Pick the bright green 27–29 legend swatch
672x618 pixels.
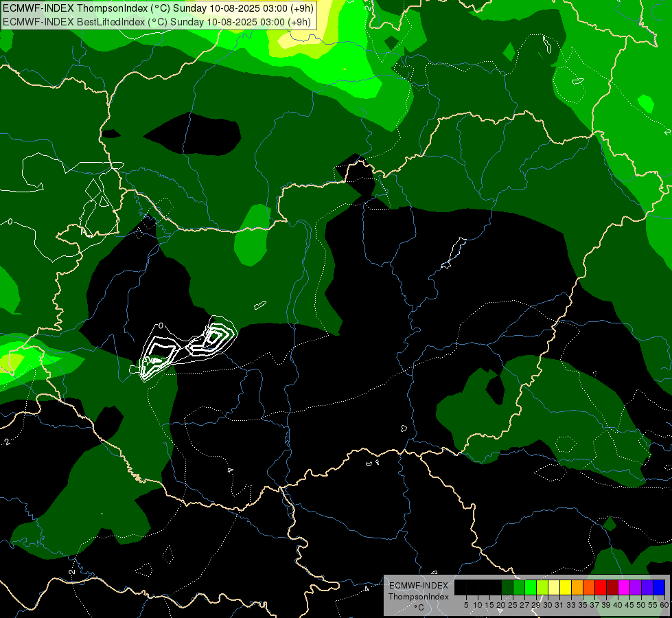coord(531,587)
